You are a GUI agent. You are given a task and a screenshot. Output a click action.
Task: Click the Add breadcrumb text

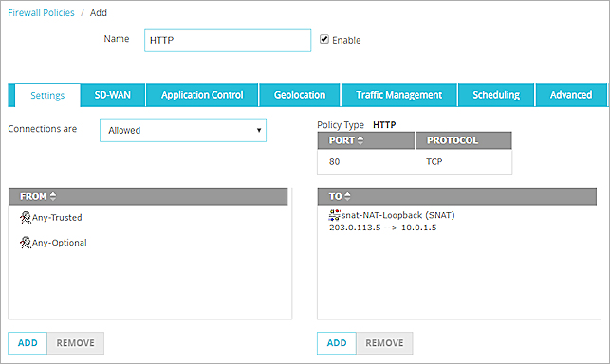(99, 13)
